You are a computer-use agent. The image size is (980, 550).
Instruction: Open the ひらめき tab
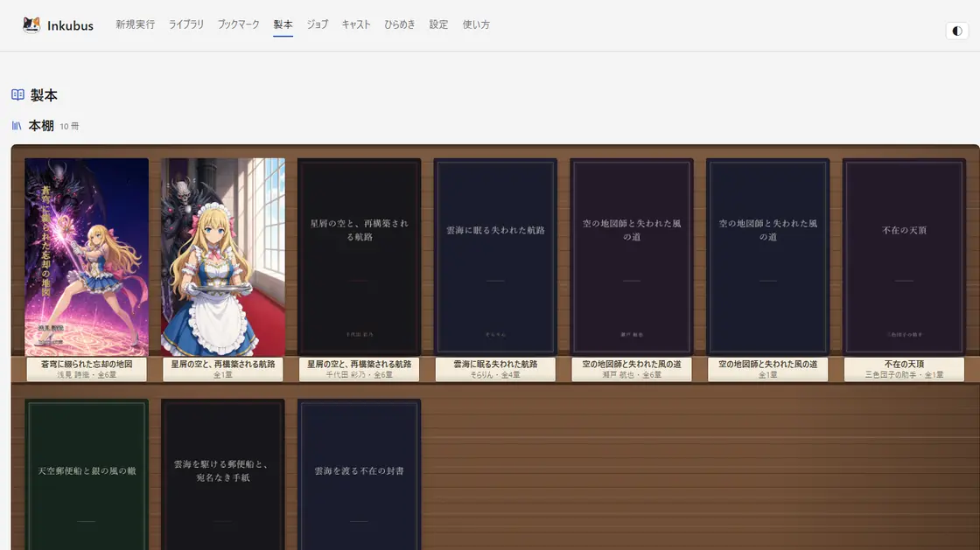point(399,24)
